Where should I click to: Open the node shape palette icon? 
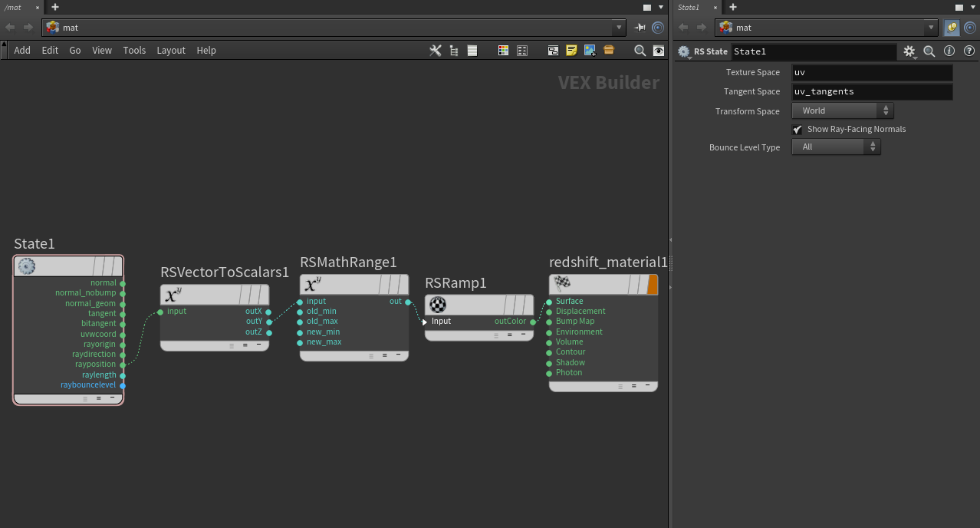pyautogui.click(x=522, y=51)
